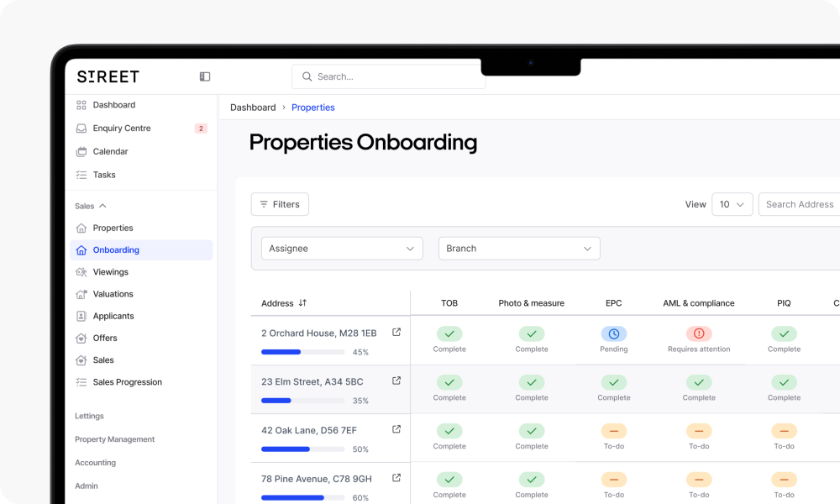Click the Offers icon in the sidebar
The image size is (840, 504).
[80, 338]
